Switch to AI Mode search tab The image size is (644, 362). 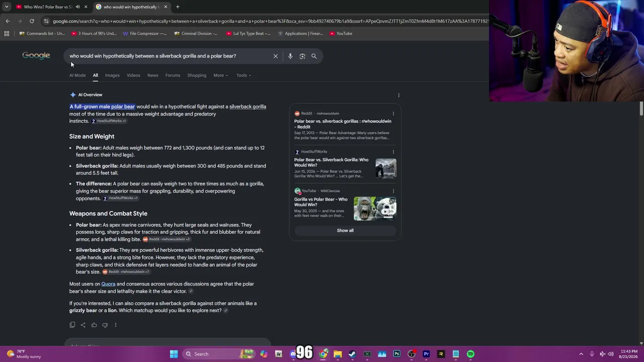pos(77,75)
